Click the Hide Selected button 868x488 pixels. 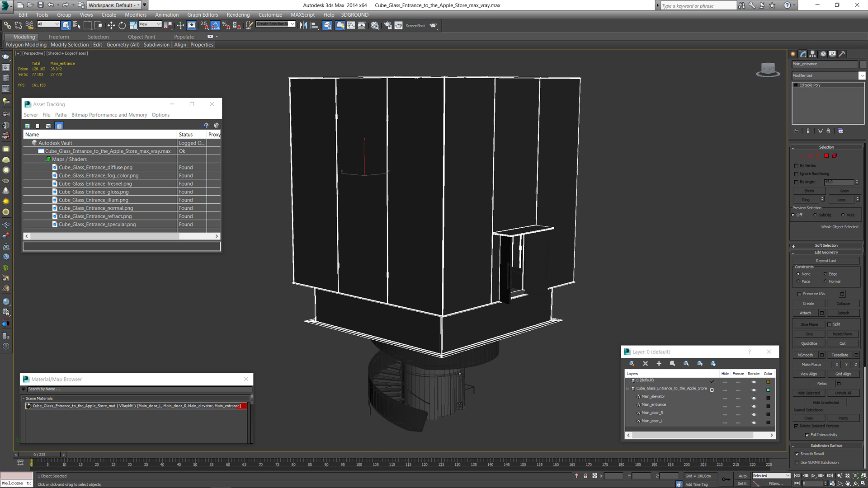click(808, 393)
